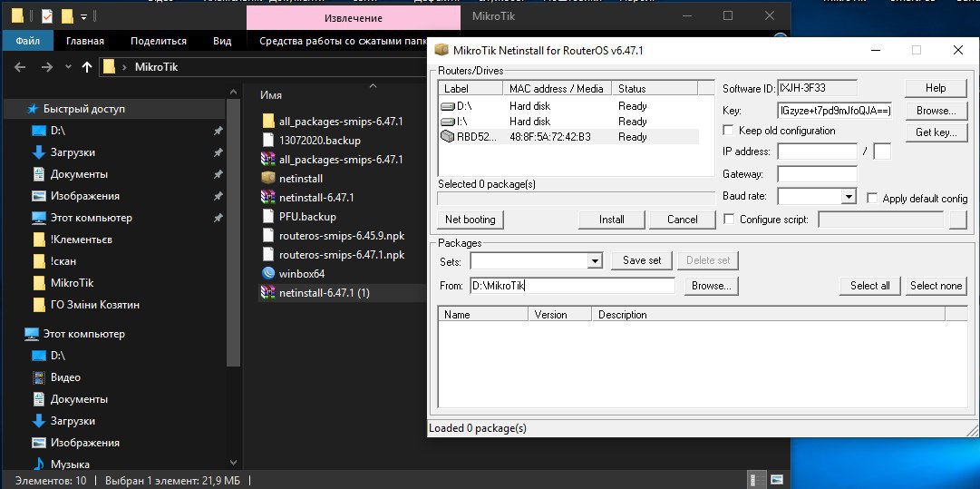The image size is (980, 489).
Task: Click the Help button
Action: click(x=936, y=88)
